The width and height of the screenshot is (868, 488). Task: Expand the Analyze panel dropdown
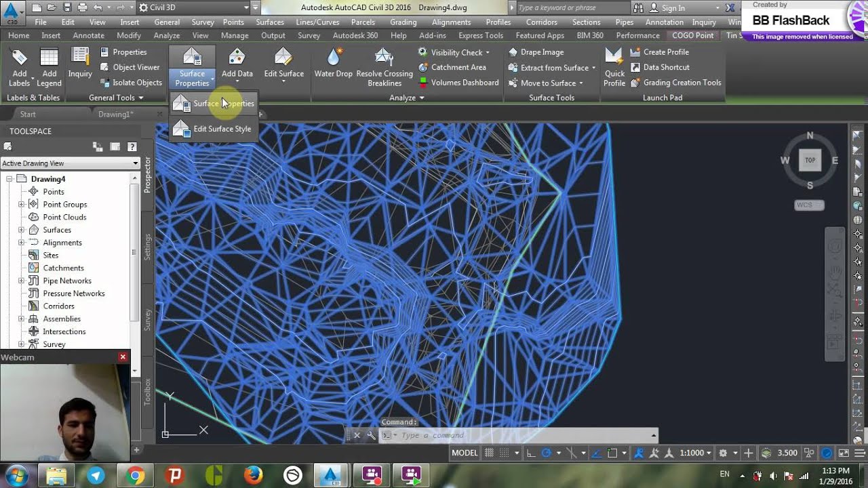pyautogui.click(x=407, y=98)
